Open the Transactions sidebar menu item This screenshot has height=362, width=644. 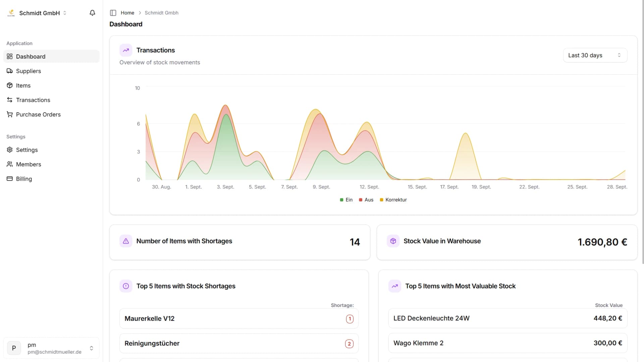33,100
